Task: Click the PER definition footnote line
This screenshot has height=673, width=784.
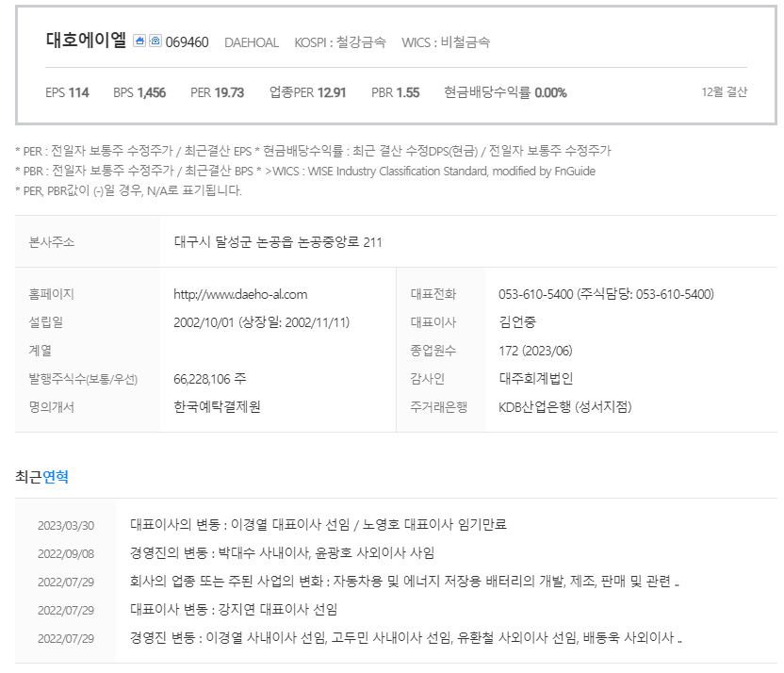Action: click(313, 151)
